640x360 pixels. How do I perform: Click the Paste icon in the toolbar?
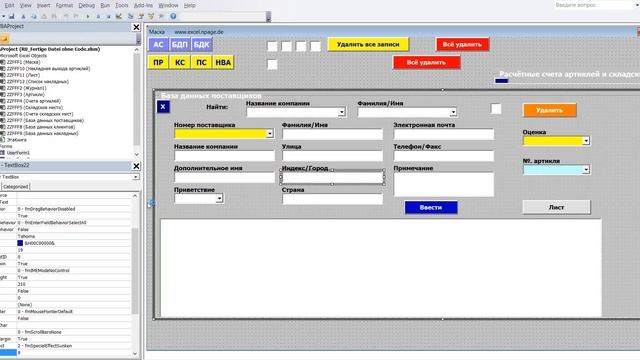[x=44, y=16]
